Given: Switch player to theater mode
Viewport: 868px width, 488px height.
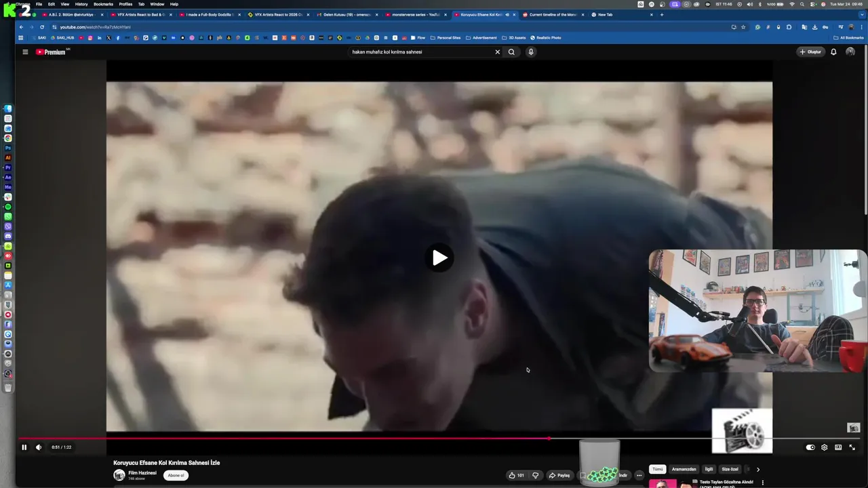Looking at the screenshot, I should [838, 447].
